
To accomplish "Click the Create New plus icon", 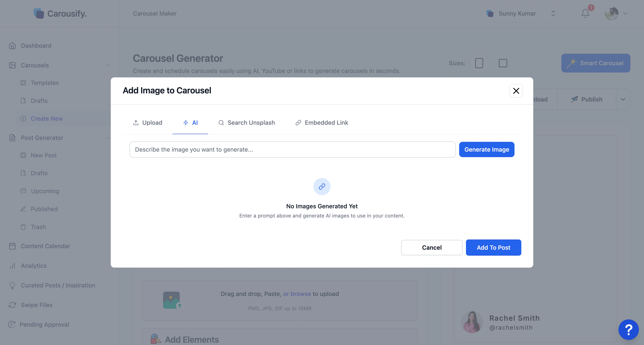I will [x=23, y=118].
